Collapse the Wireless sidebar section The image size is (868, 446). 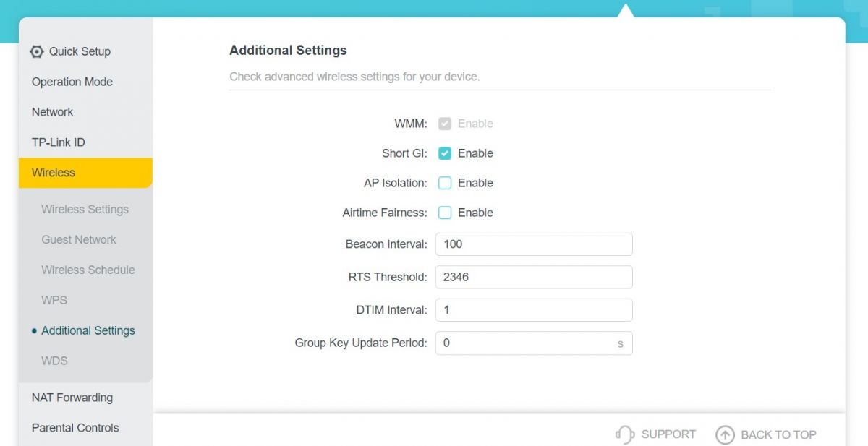(85, 173)
